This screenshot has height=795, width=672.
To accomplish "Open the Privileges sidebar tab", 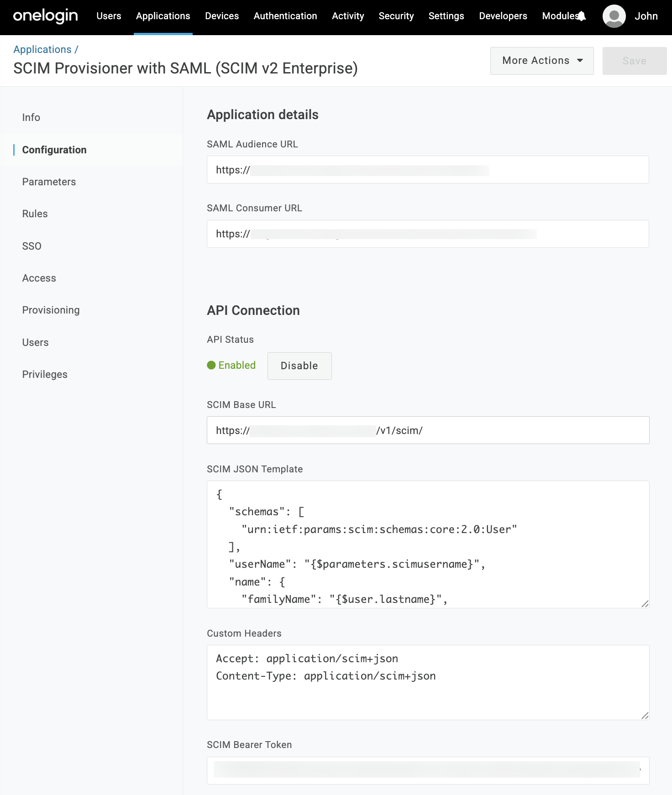I will click(45, 374).
